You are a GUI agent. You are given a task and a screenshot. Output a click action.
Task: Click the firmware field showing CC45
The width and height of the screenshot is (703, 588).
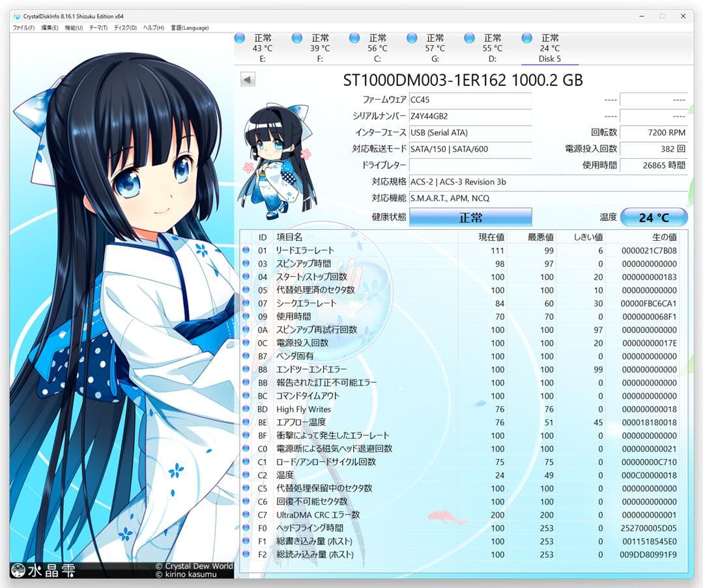tap(470, 100)
